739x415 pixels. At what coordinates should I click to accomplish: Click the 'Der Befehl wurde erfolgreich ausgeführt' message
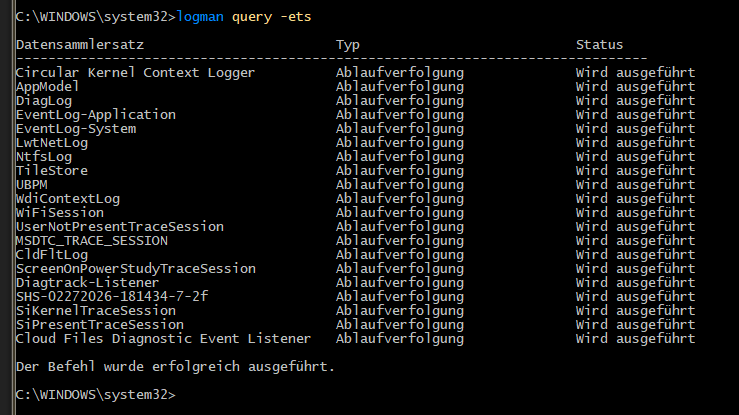coord(175,367)
